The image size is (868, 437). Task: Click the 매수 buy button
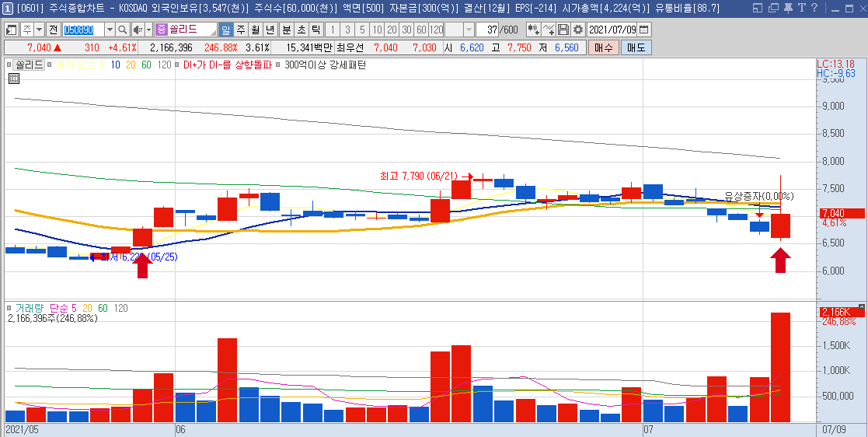tap(603, 47)
